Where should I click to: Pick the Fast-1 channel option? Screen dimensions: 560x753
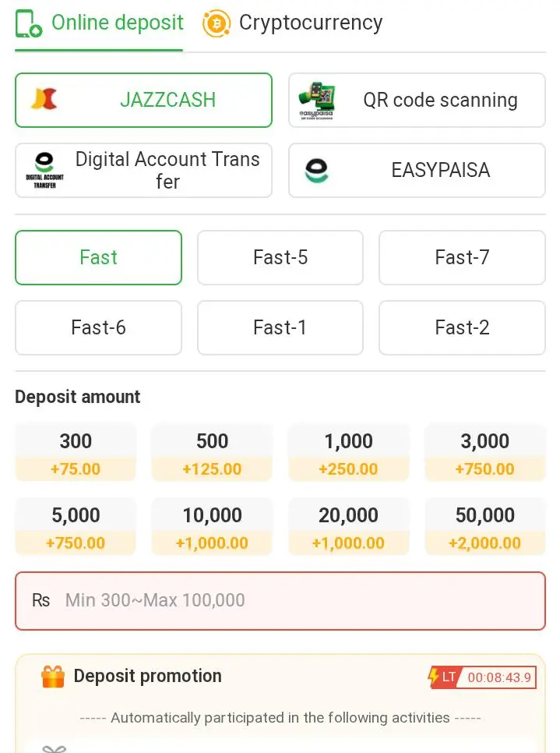tap(280, 328)
